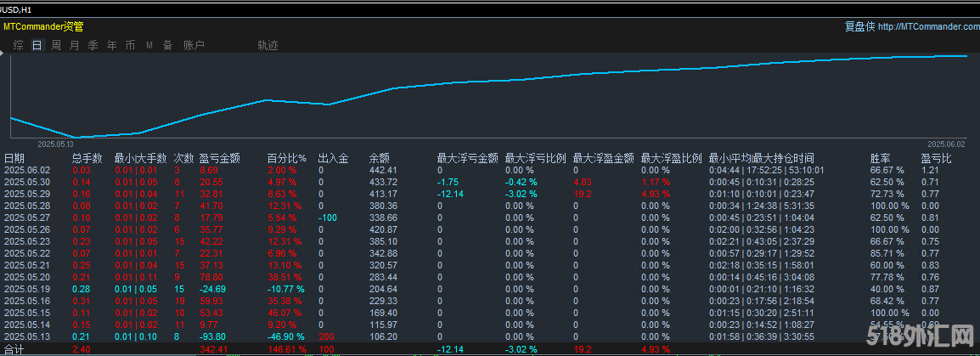Click the 百分比% column header
Screen dimensions: 980x356
(287, 158)
